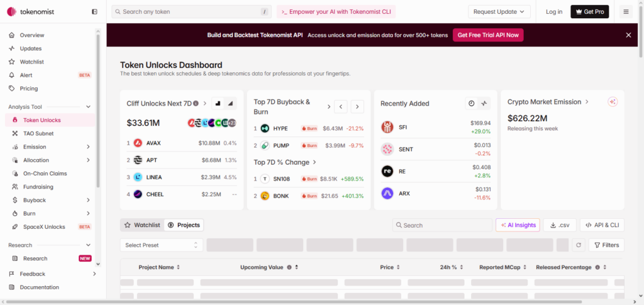644x305 pixels.
Task: Refresh the table with reload icon
Action: tap(579, 245)
